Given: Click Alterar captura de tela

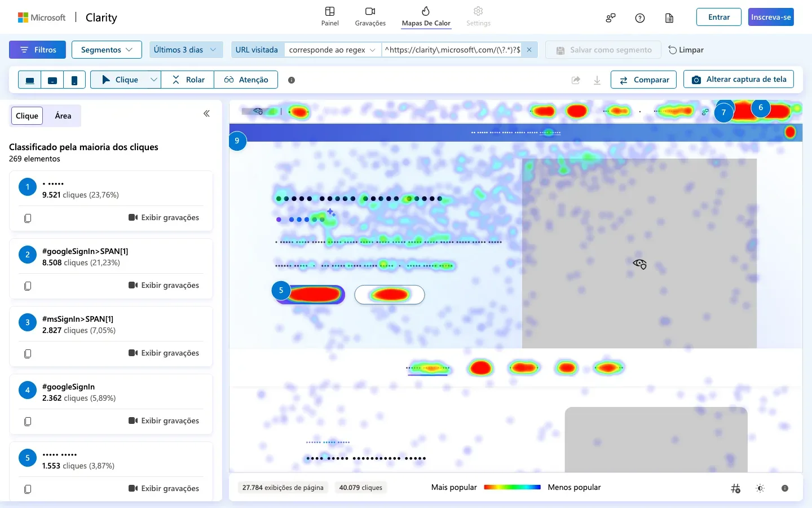Looking at the screenshot, I should 739,80.
